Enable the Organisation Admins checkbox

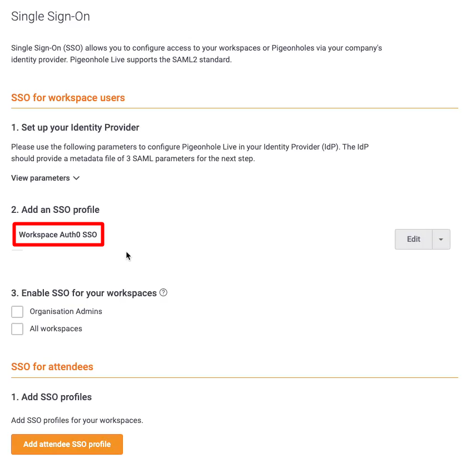17,312
